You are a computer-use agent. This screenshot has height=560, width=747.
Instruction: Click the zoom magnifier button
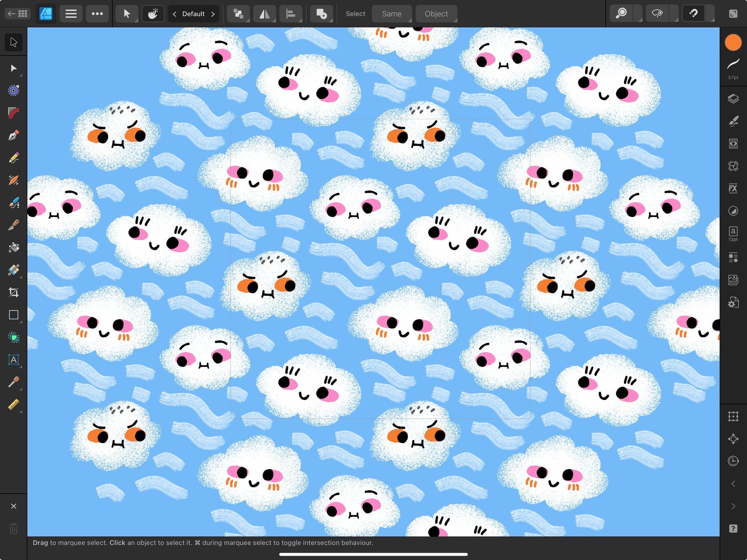coord(622,14)
